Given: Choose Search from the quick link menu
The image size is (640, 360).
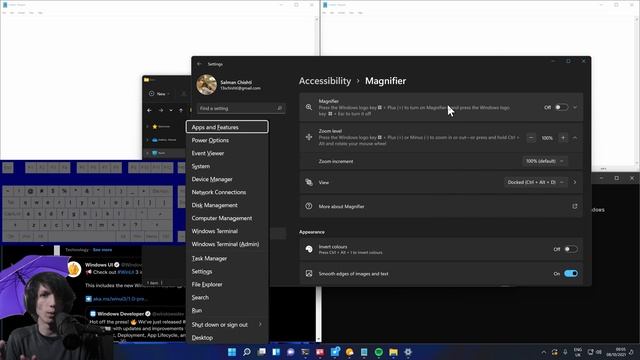Looking at the screenshot, I should 227,298.
